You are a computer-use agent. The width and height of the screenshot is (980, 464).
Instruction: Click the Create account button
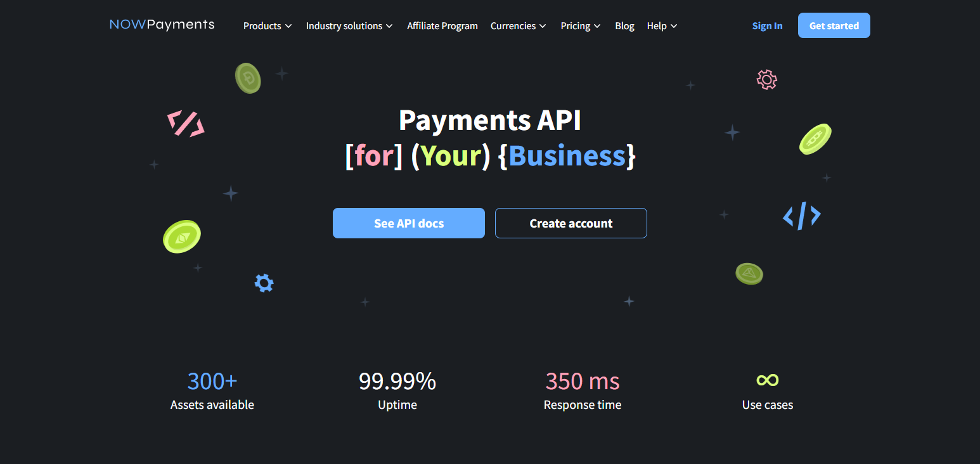tap(571, 223)
